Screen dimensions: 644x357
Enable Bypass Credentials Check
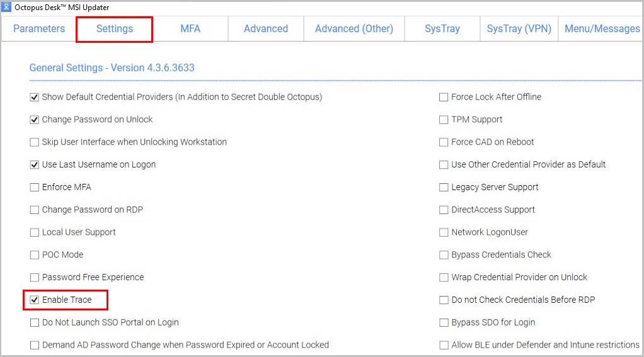pos(444,255)
